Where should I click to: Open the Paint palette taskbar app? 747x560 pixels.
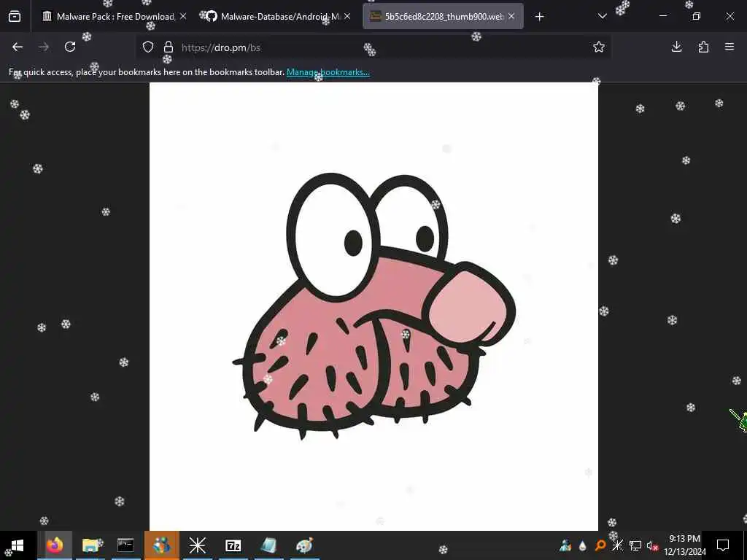point(304,545)
